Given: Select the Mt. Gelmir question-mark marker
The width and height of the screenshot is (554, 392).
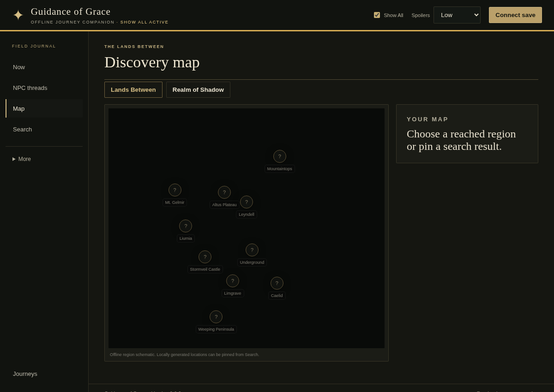Looking at the screenshot, I should coord(175,190).
